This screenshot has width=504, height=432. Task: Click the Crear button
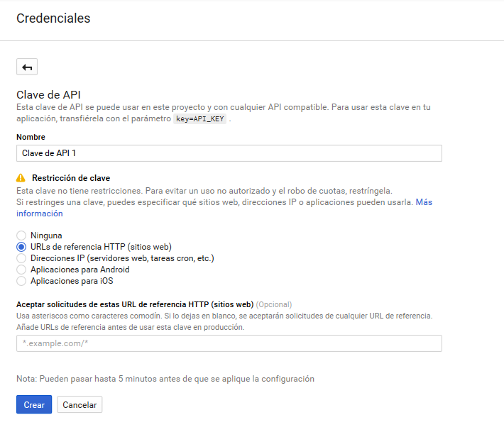[x=34, y=404]
